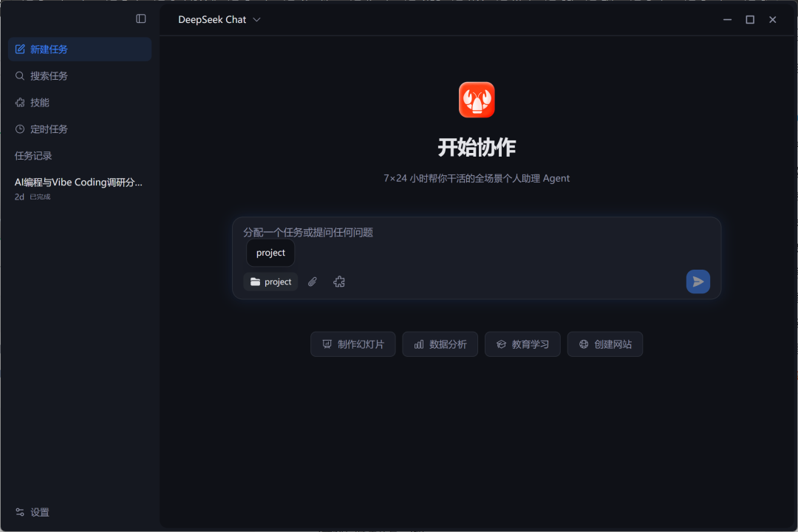798x532 pixels.
Task: Maximize the application window
Action: point(750,19)
